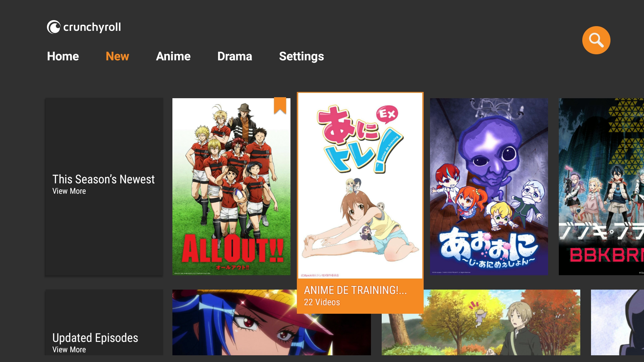Image resolution: width=644 pixels, height=362 pixels.
Task: Open the Settings tab
Action: tap(301, 56)
